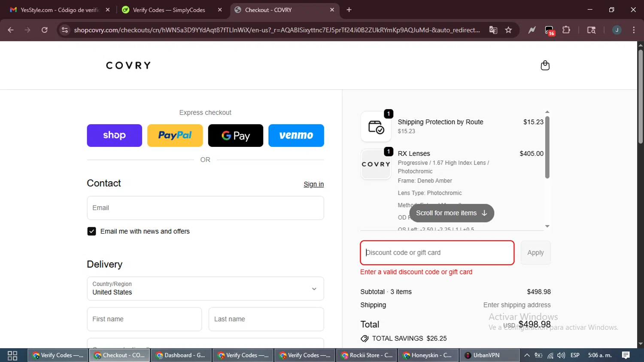Open the notifications action center icon
The width and height of the screenshot is (644, 362).
pos(626,356)
